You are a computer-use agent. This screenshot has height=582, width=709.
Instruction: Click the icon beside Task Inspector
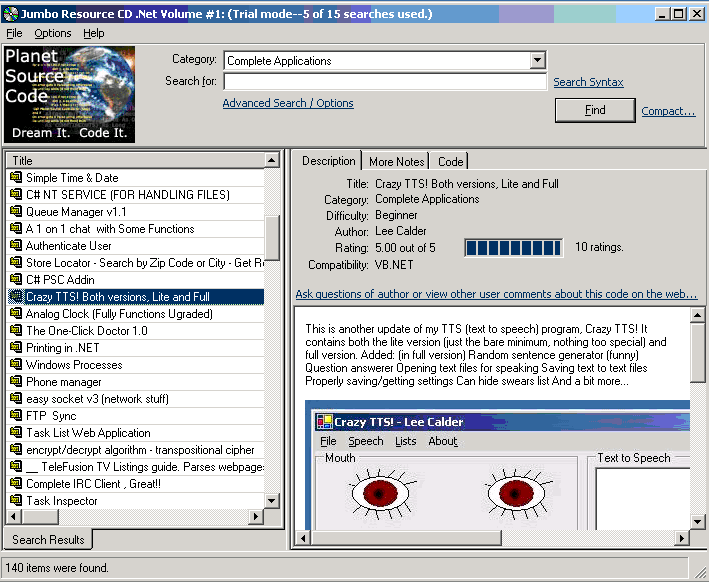[x=16, y=501]
